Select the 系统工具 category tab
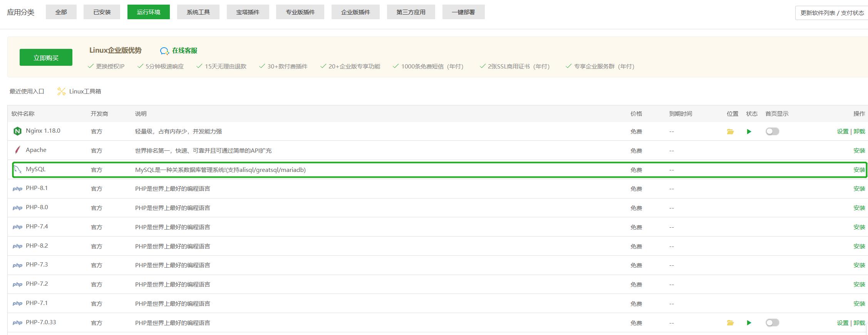 (198, 12)
